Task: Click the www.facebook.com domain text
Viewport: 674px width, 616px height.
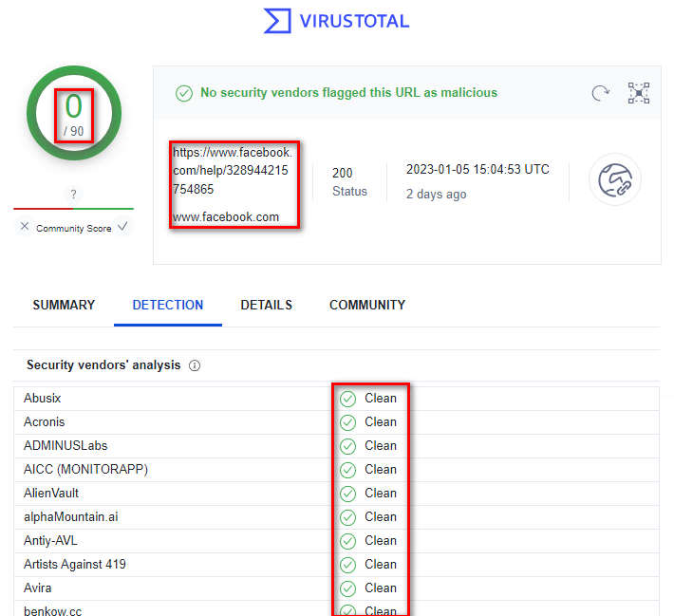Action: click(226, 217)
